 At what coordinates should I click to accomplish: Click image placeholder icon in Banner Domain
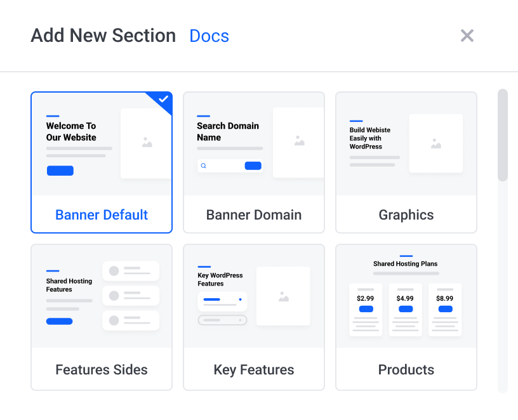click(x=299, y=141)
